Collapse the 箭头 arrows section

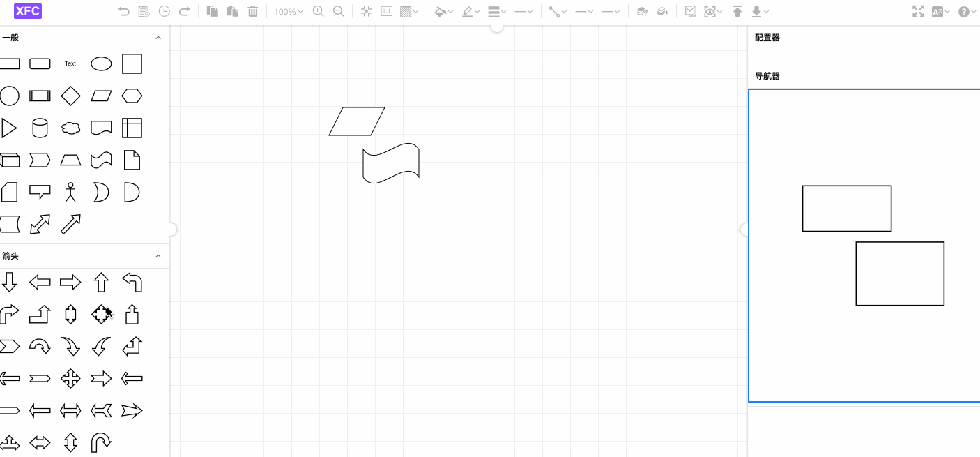point(158,255)
